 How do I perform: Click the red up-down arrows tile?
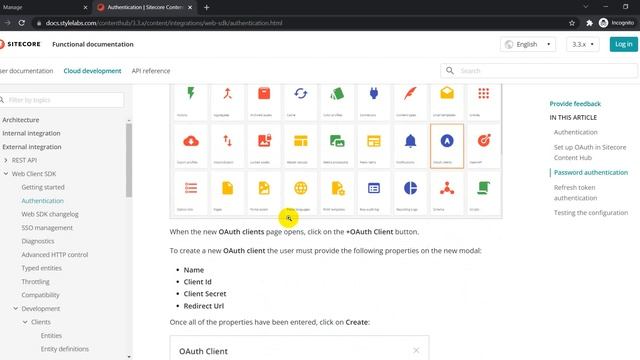click(x=227, y=146)
